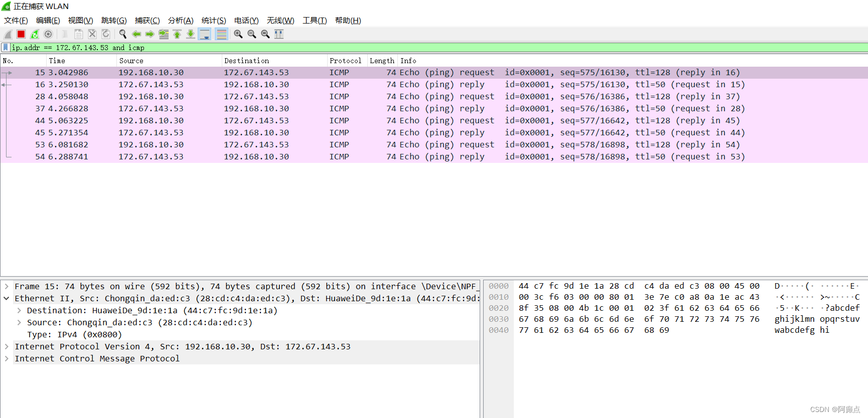Image resolution: width=868 pixels, height=418 pixels.
Task: Expand the Source: Chongqin_da:ed:c3 node
Action: tap(19, 322)
